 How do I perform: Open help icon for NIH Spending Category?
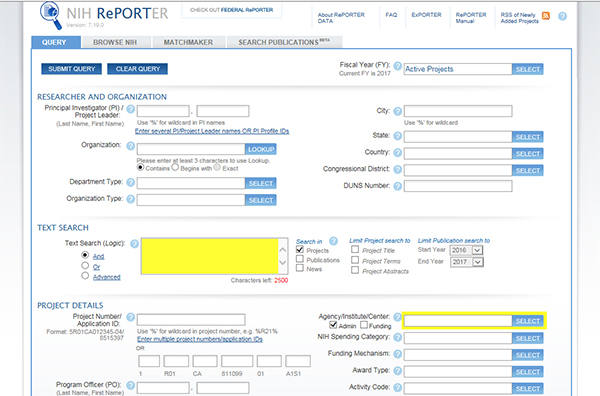click(398, 337)
